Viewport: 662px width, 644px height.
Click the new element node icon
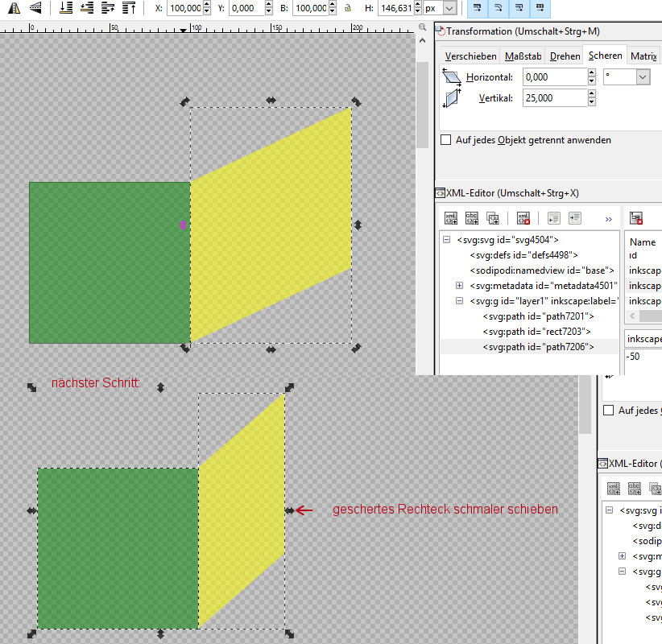coord(451,218)
